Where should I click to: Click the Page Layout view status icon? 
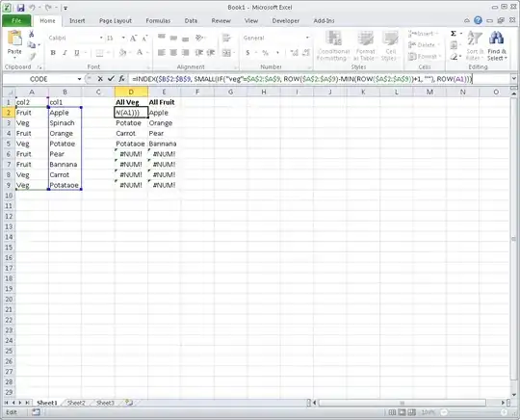pyautogui.click(x=402, y=412)
